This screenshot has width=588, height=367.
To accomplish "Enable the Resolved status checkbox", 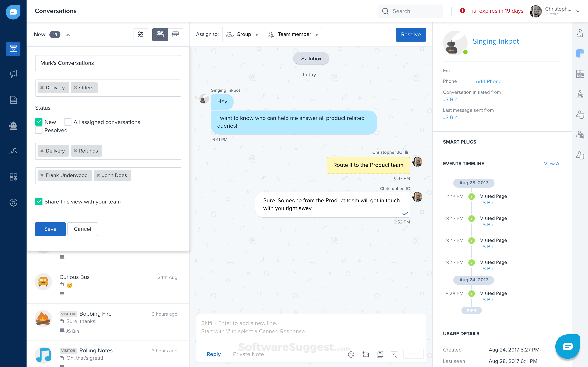I will [39, 130].
